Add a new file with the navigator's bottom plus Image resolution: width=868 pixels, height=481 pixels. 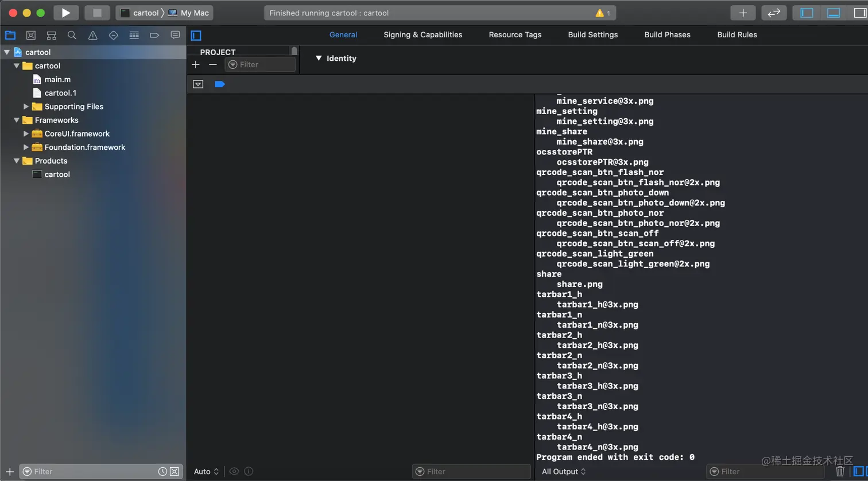(10, 471)
